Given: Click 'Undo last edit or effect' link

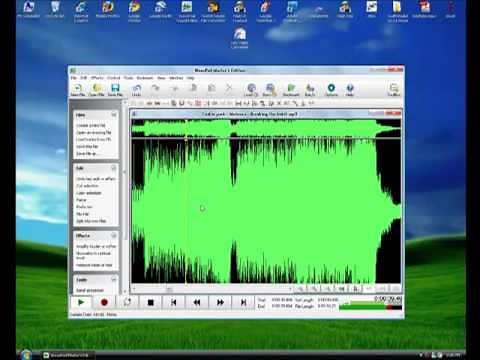Looking at the screenshot, I should click(x=96, y=179).
